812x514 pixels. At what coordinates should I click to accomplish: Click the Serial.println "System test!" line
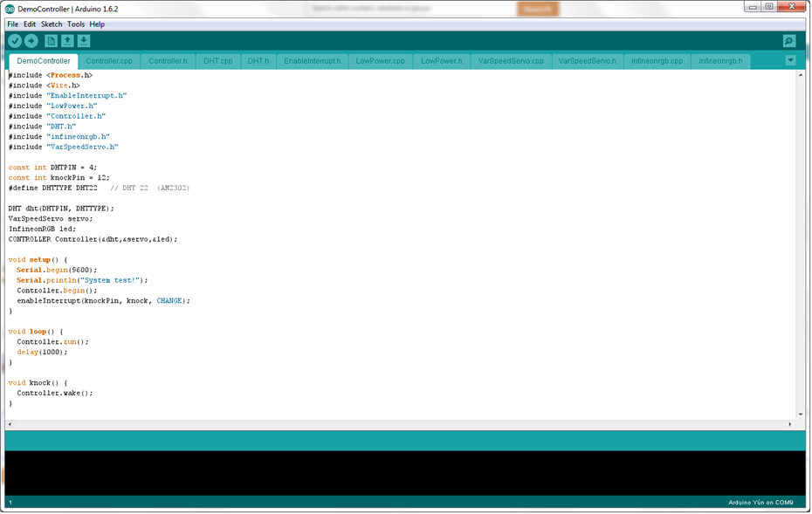(x=82, y=280)
